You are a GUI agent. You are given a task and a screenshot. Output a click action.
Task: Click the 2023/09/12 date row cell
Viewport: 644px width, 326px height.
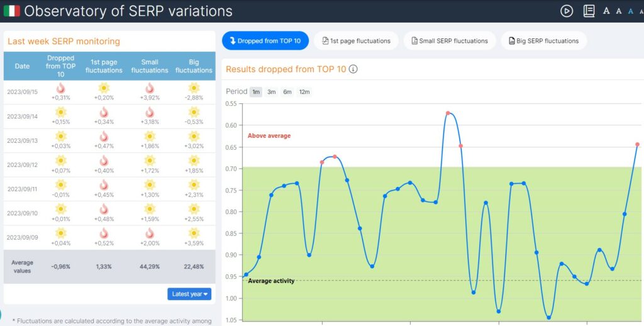point(22,165)
